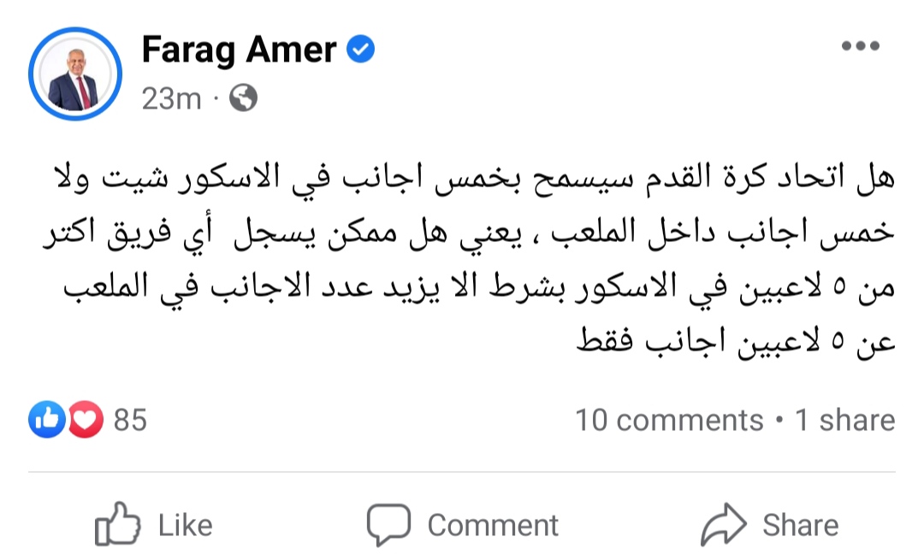Screen dimensions: 924x560
Task: Click the Farag Amer profile name
Action: click(x=239, y=51)
